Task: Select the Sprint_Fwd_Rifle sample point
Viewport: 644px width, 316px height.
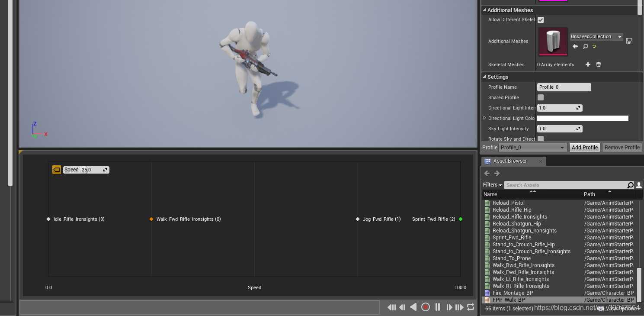Action: click(x=461, y=219)
